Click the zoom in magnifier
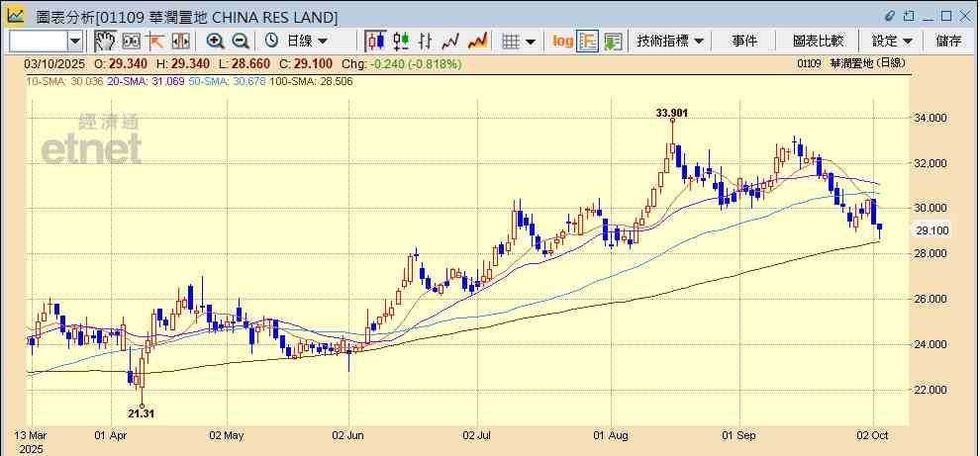The height and width of the screenshot is (456, 980). [215, 41]
